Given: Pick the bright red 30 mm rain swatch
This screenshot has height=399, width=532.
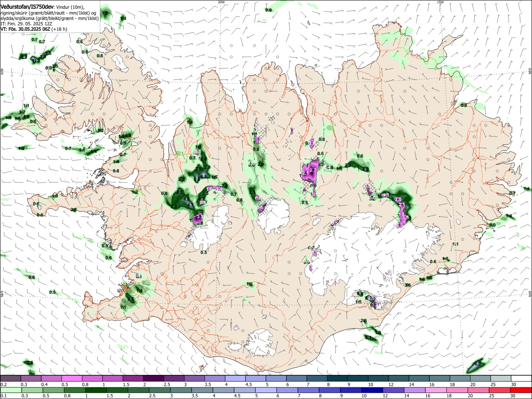Looking at the screenshot, I should tap(521, 390).
